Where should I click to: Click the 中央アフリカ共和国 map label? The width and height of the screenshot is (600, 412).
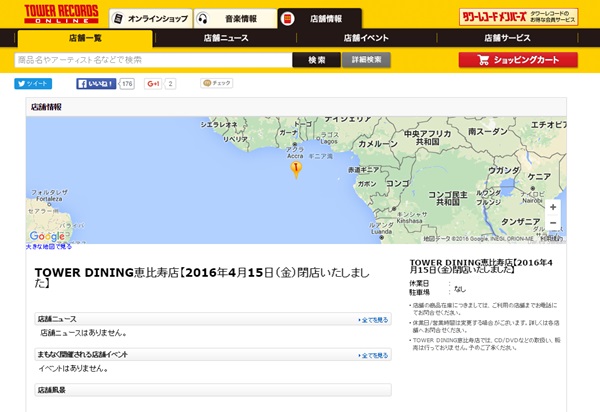tap(427, 138)
